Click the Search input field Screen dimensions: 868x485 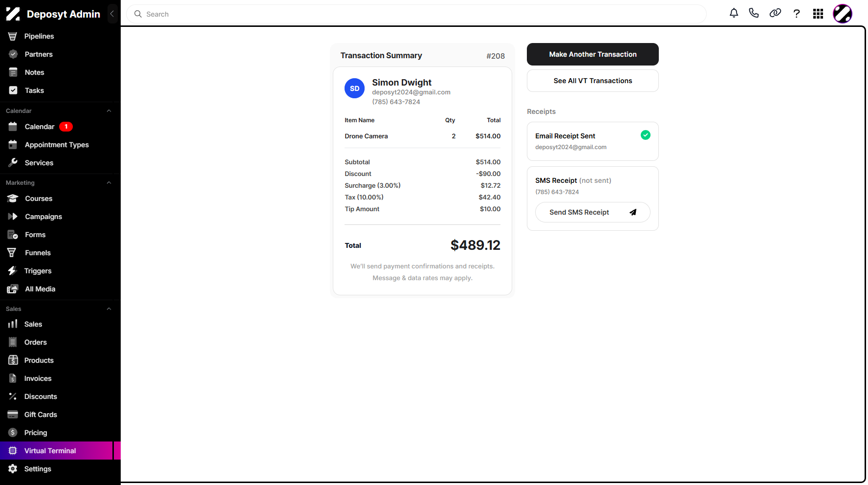[x=416, y=14]
